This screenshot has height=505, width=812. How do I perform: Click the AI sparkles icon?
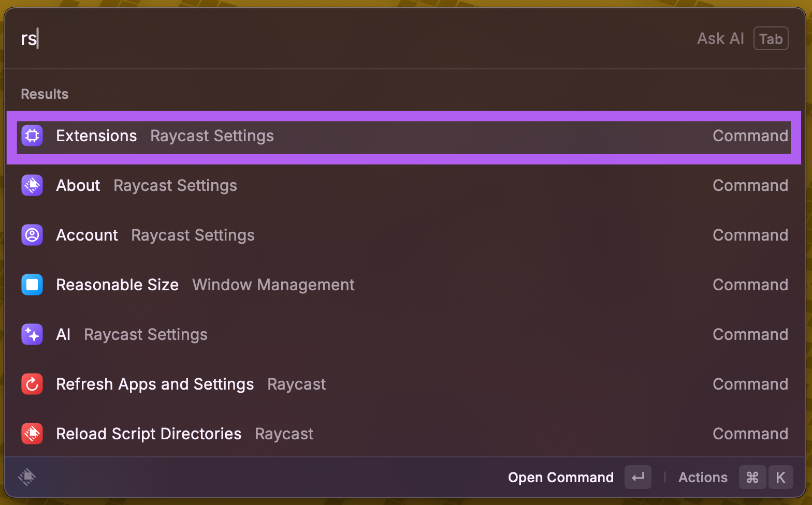32,334
